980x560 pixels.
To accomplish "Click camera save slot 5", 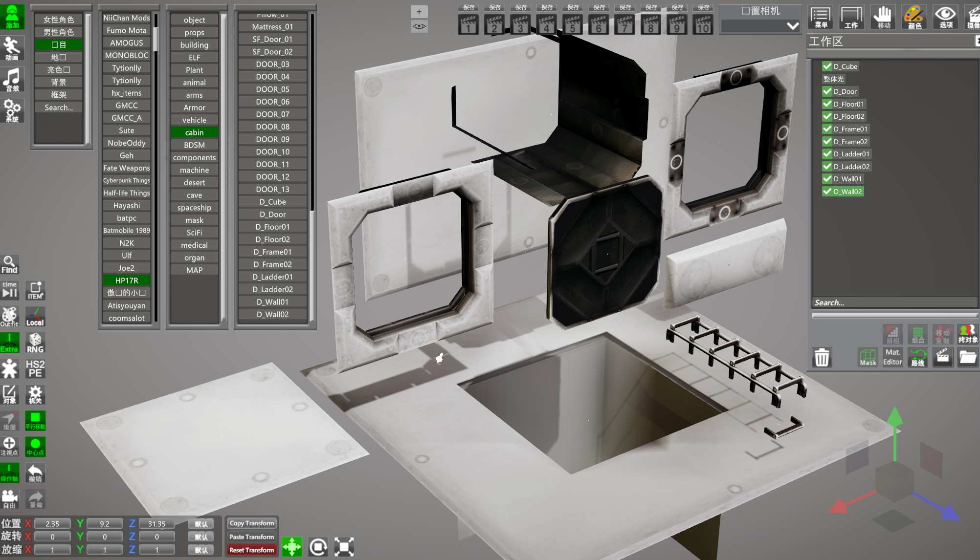I will (573, 24).
